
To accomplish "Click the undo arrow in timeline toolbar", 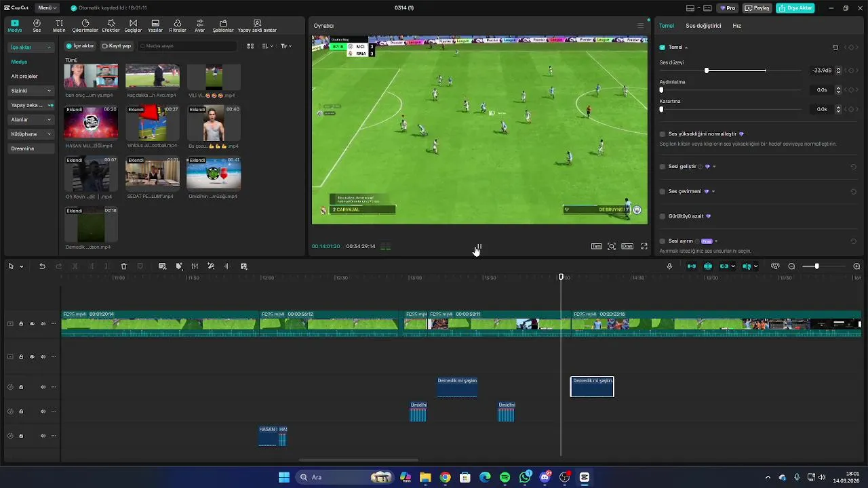I will tap(42, 266).
